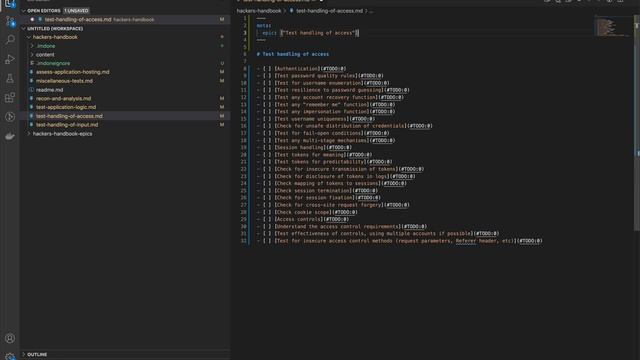
Task: Collapse the Untitled (Workspace) section
Action: [24, 29]
